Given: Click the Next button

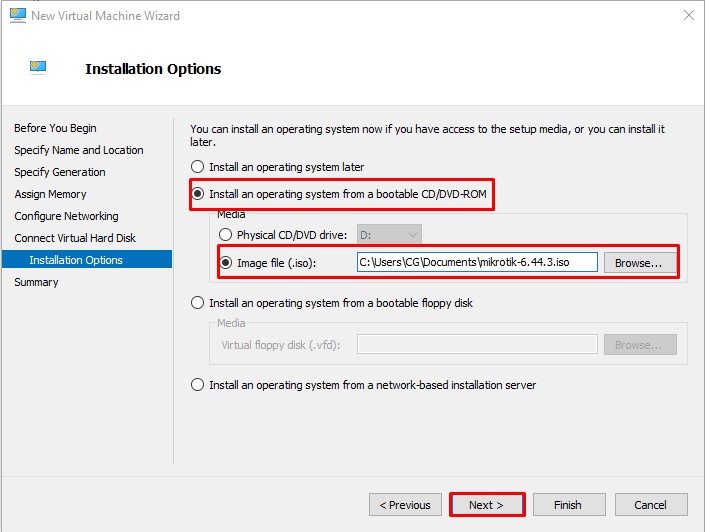Looking at the screenshot, I should click(x=487, y=505).
